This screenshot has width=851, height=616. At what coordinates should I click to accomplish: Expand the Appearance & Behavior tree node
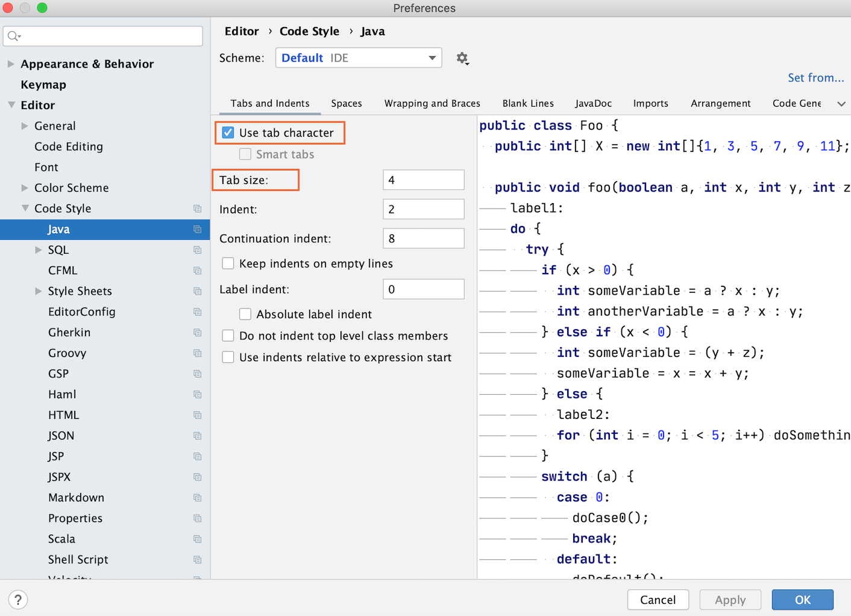tap(11, 64)
